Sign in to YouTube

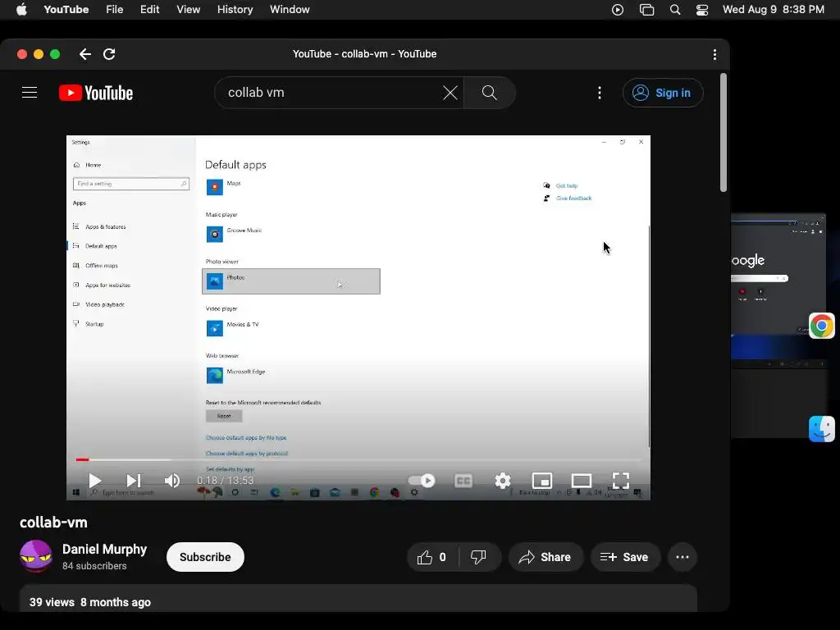(x=663, y=93)
